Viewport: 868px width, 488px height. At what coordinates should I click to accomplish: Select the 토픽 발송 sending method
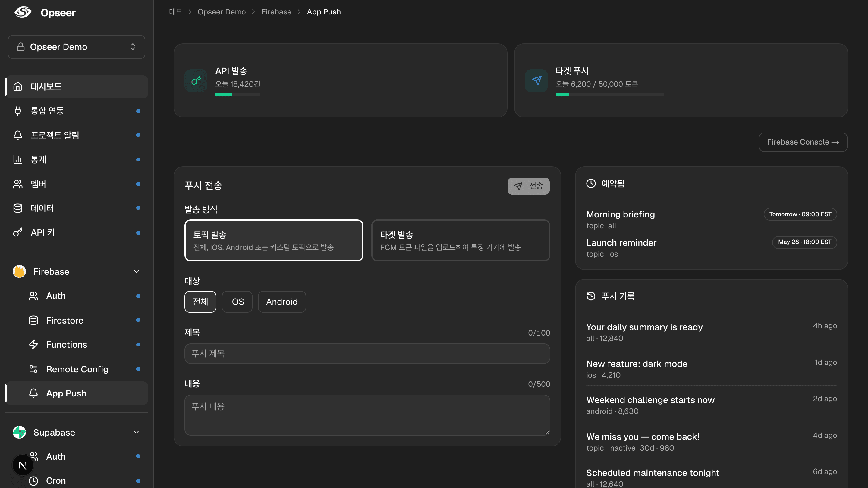274,240
